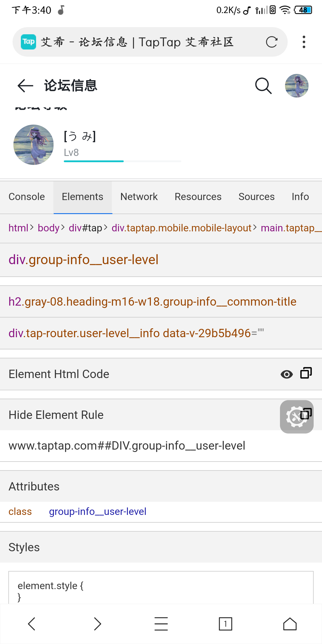Open the browser tabs counter
322x644 pixels.
[x=225, y=624]
